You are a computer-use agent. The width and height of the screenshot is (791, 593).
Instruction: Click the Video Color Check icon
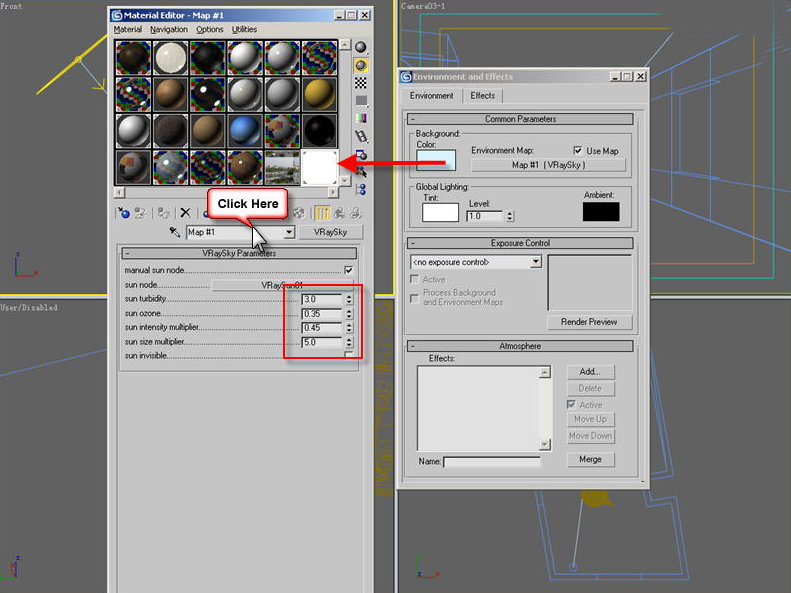[x=361, y=118]
